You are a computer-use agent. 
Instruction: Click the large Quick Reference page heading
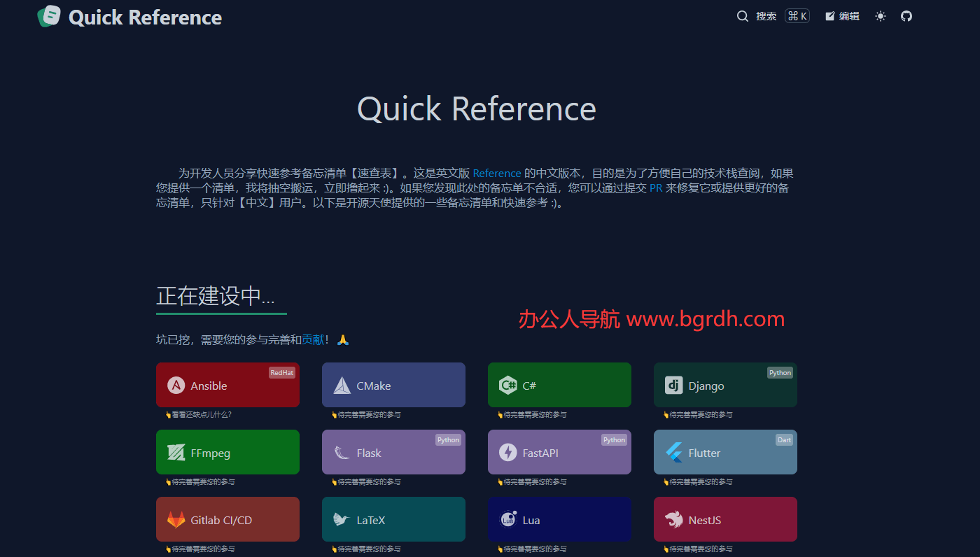[477, 109]
